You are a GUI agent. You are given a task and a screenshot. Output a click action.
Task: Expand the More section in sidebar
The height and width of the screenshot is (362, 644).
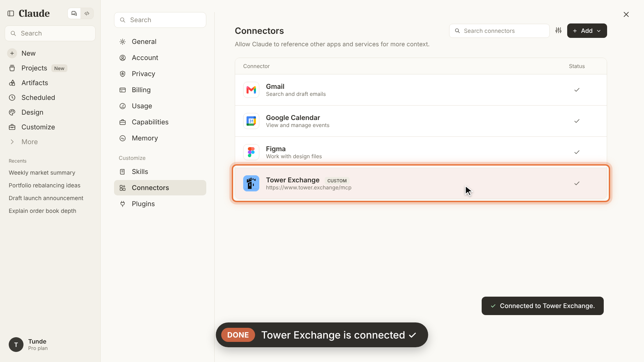coord(50,142)
